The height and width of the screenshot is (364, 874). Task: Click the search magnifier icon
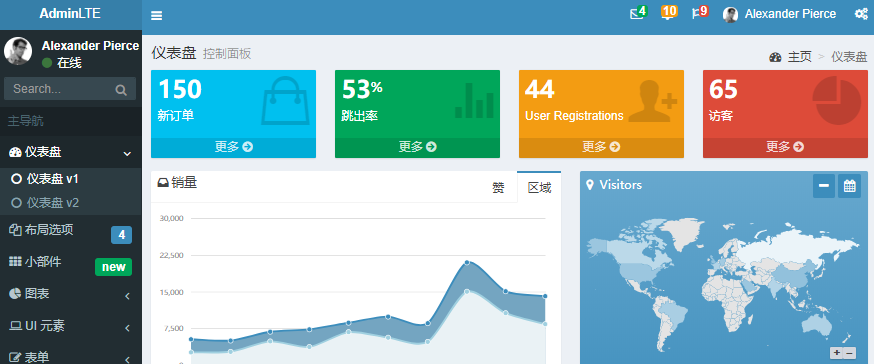tap(120, 90)
